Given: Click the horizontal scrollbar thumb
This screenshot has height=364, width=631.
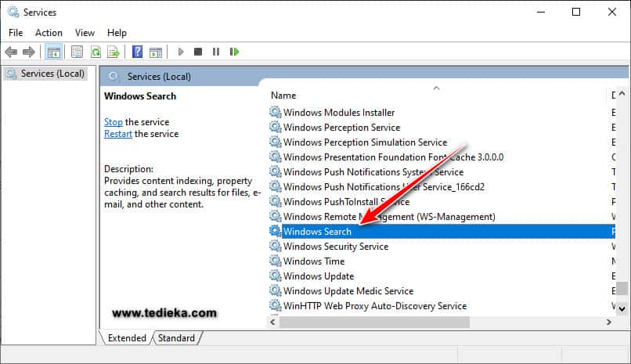Looking at the screenshot, I should pyautogui.click(x=375, y=323).
